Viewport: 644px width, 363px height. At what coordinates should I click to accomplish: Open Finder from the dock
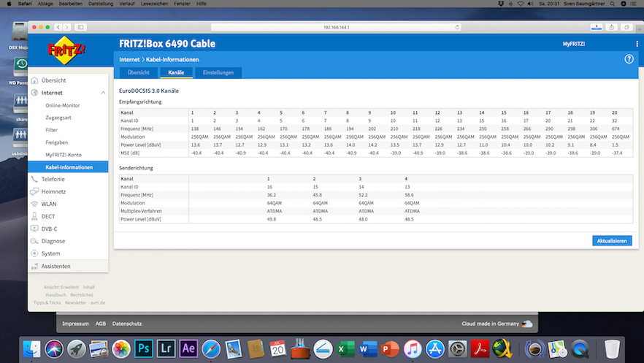[x=31, y=349]
